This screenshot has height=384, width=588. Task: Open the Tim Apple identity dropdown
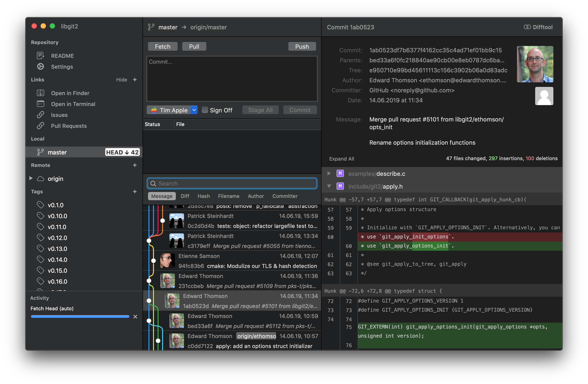[x=194, y=110]
